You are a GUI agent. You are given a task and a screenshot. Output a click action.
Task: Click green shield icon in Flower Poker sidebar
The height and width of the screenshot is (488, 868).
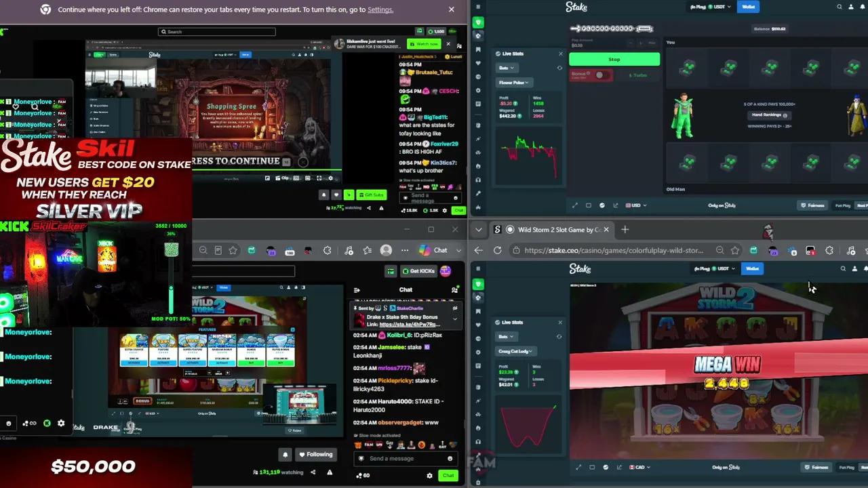click(x=478, y=22)
